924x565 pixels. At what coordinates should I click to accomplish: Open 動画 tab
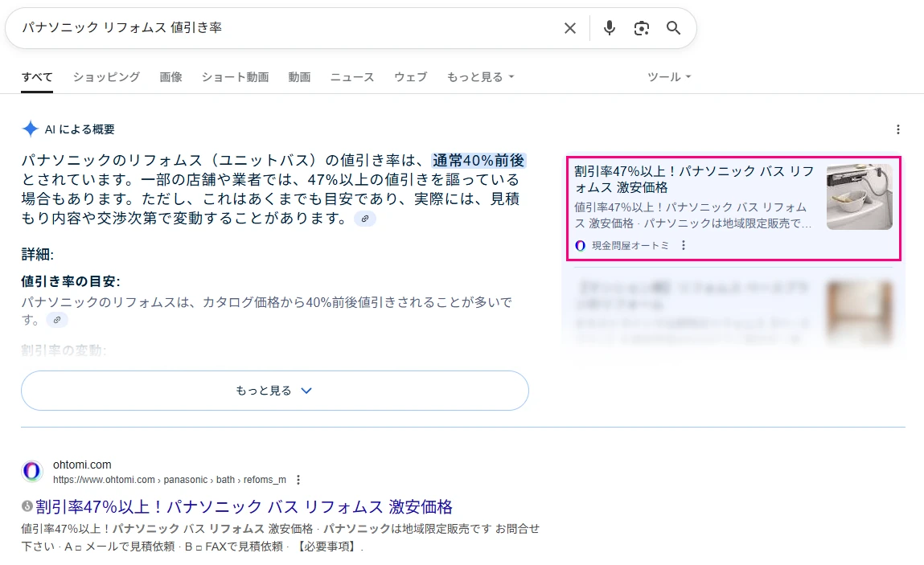tap(299, 77)
